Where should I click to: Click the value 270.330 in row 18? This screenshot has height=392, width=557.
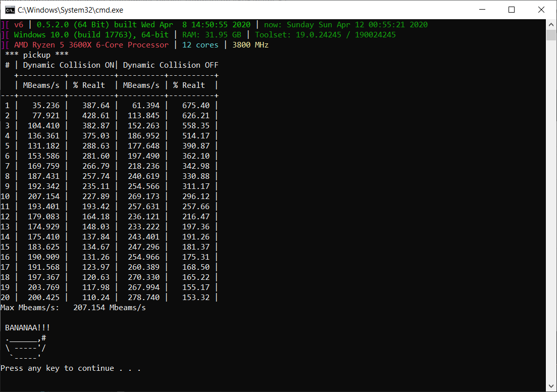(143, 277)
